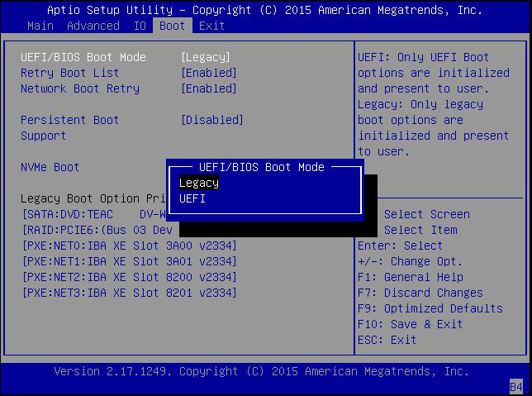532x396 pixels.
Task: Select the NVMe Boot option
Action: tap(50, 167)
